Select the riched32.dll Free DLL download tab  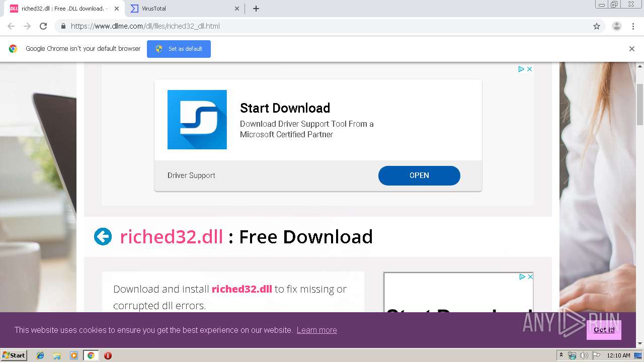pyautogui.click(x=63, y=9)
